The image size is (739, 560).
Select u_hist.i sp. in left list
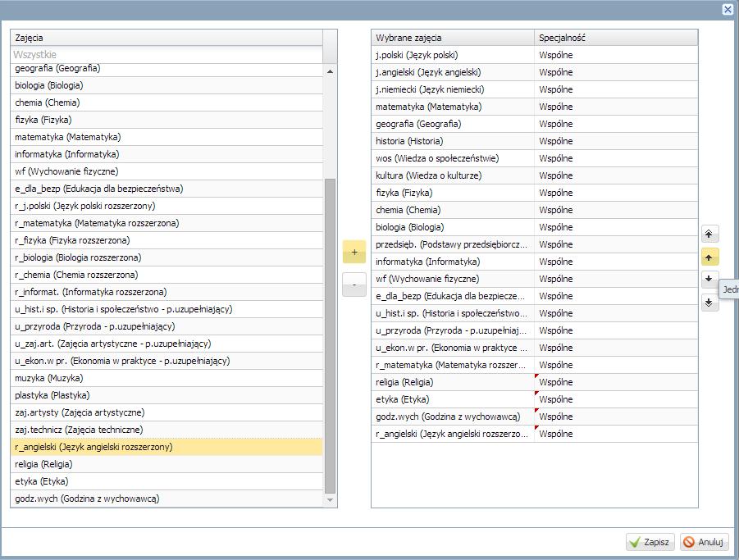pos(167,309)
